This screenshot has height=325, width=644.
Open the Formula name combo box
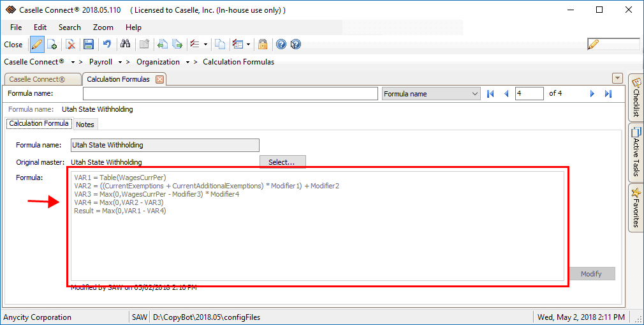(x=431, y=94)
